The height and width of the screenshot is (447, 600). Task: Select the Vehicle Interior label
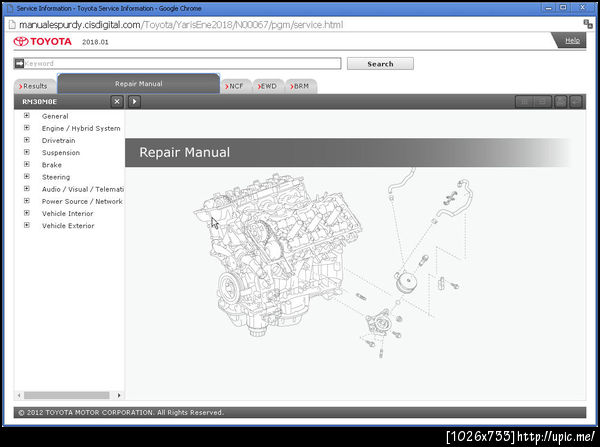pyautogui.click(x=67, y=214)
